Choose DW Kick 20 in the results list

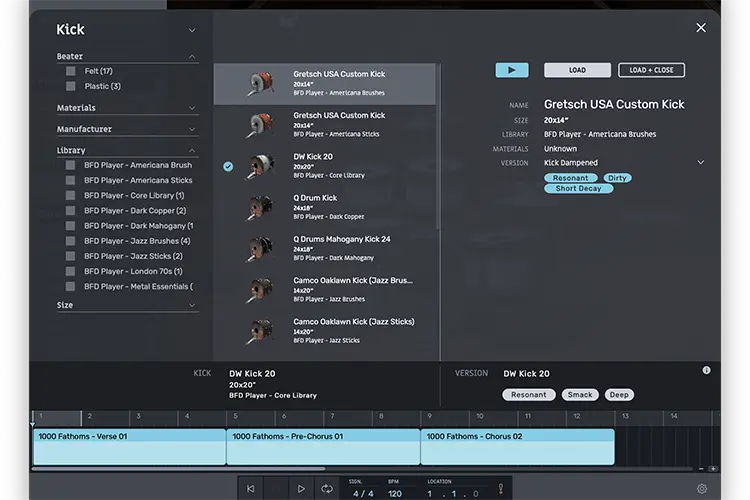coord(324,166)
